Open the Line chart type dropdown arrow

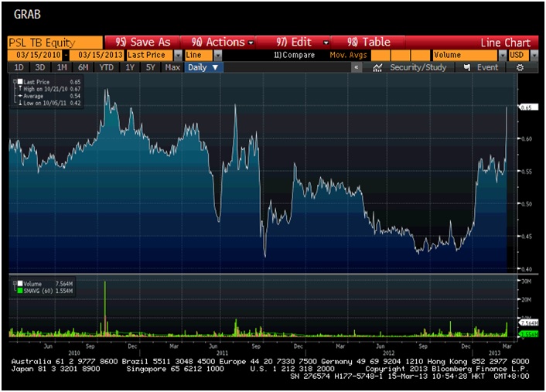point(217,55)
